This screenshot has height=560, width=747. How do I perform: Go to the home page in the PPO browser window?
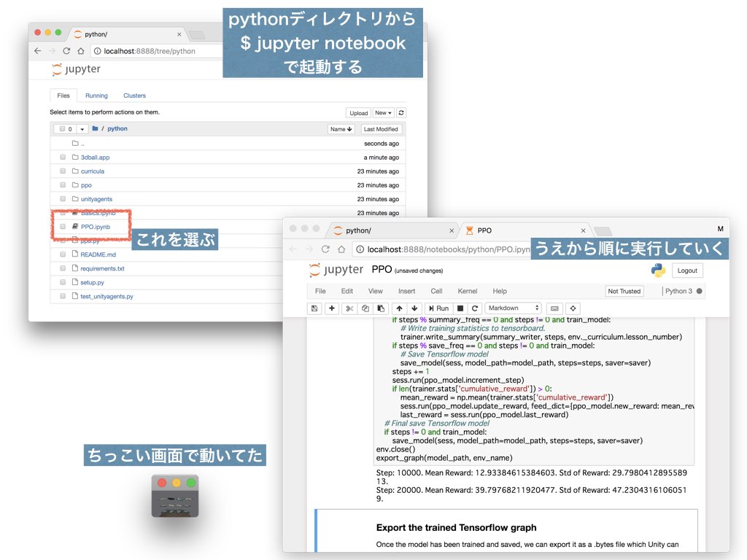click(x=341, y=249)
